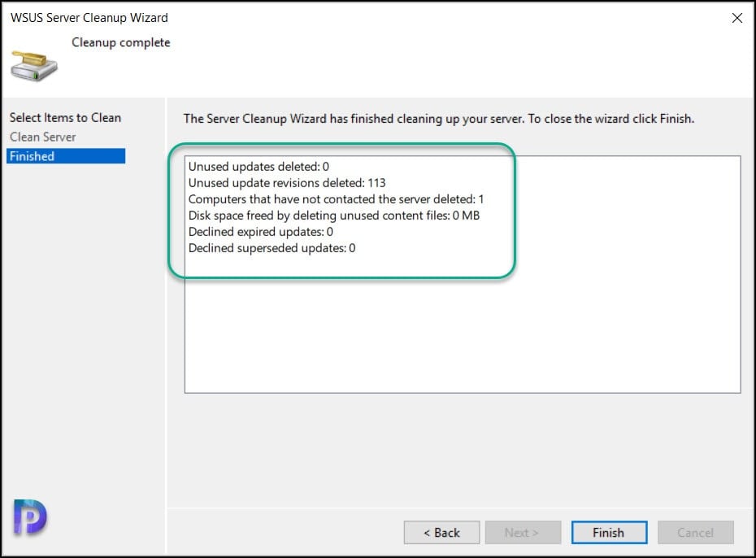Image resolution: width=756 pixels, height=558 pixels.
Task: Click the WSUS Server Cleanup Wizard title
Action: (x=89, y=18)
